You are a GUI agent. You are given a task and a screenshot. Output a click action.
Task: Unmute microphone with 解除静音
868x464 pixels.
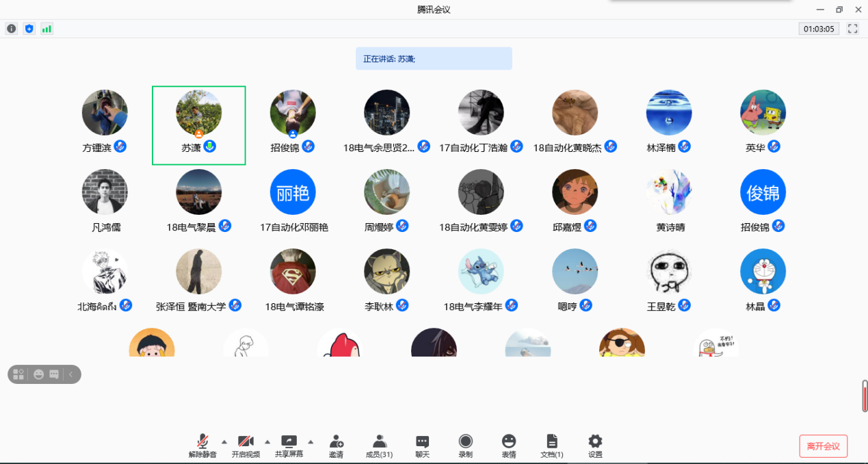pos(202,446)
